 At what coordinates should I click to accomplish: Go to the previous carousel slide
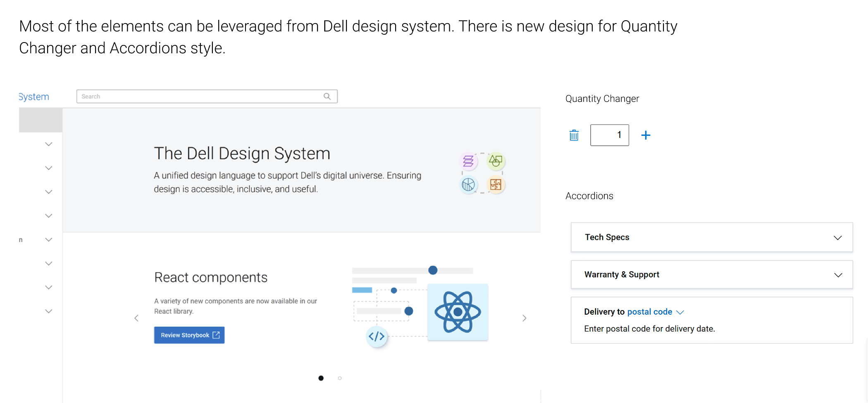click(136, 318)
